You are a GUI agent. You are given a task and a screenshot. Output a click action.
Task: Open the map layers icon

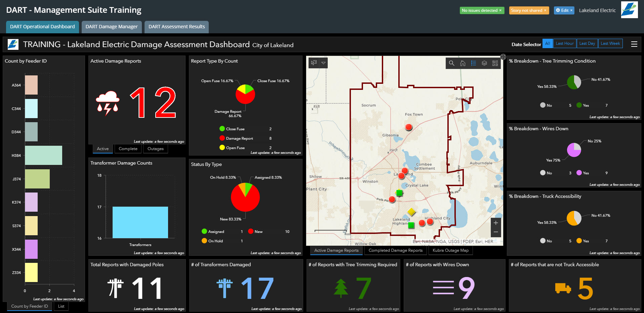point(484,63)
